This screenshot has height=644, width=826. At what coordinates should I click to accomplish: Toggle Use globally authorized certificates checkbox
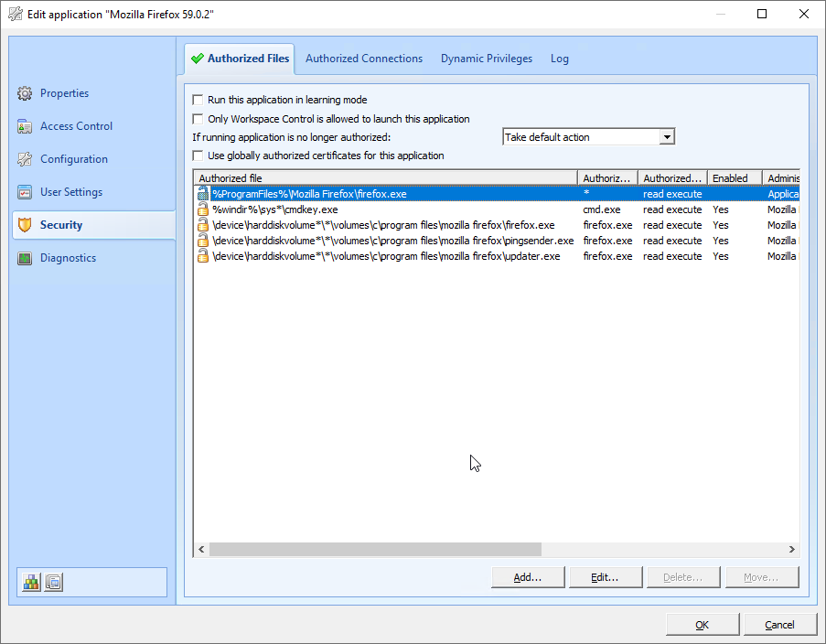coord(198,156)
